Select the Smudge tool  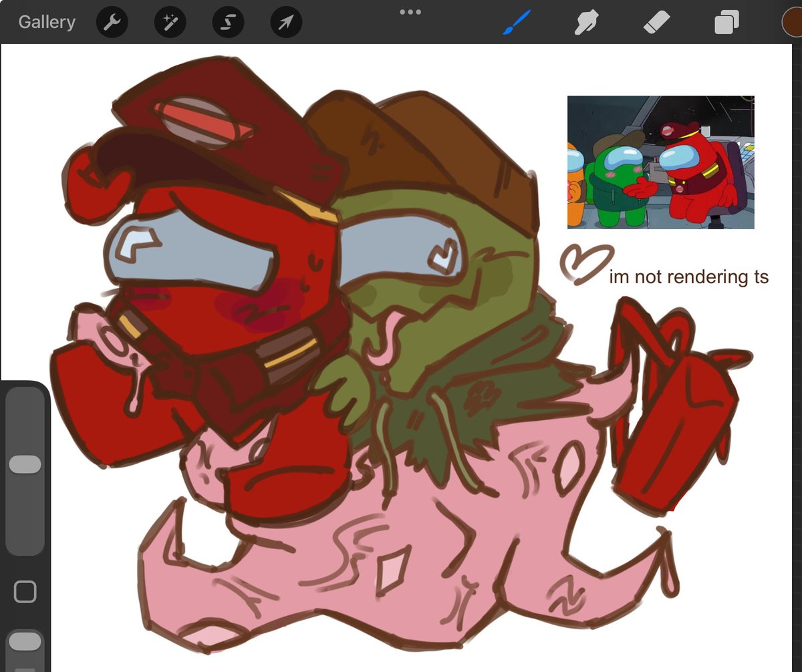coord(587,23)
